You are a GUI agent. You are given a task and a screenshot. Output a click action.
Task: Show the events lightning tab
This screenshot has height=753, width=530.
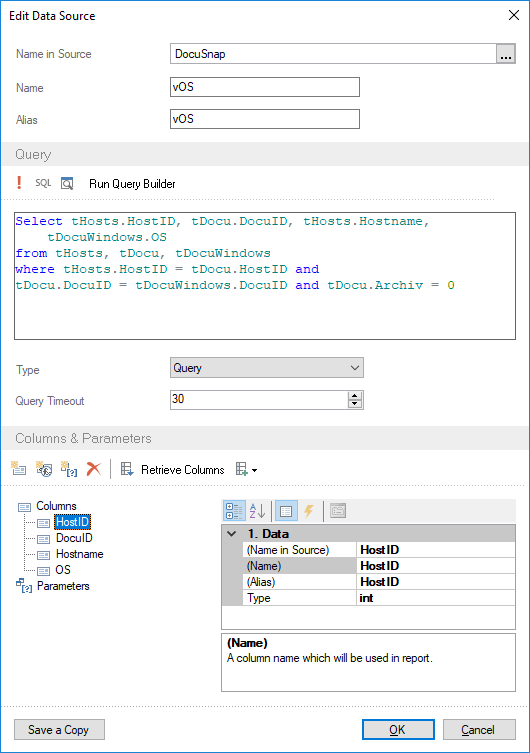pyautogui.click(x=309, y=511)
